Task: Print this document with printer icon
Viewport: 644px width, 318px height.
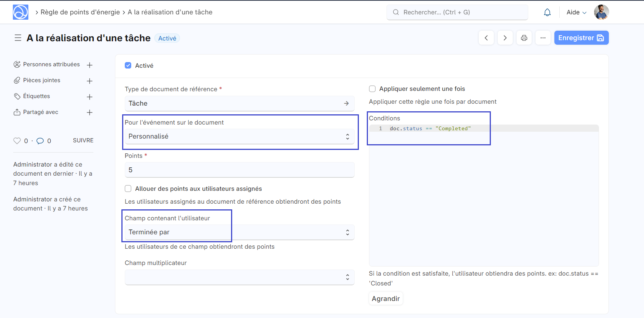Action: click(x=524, y=38)
